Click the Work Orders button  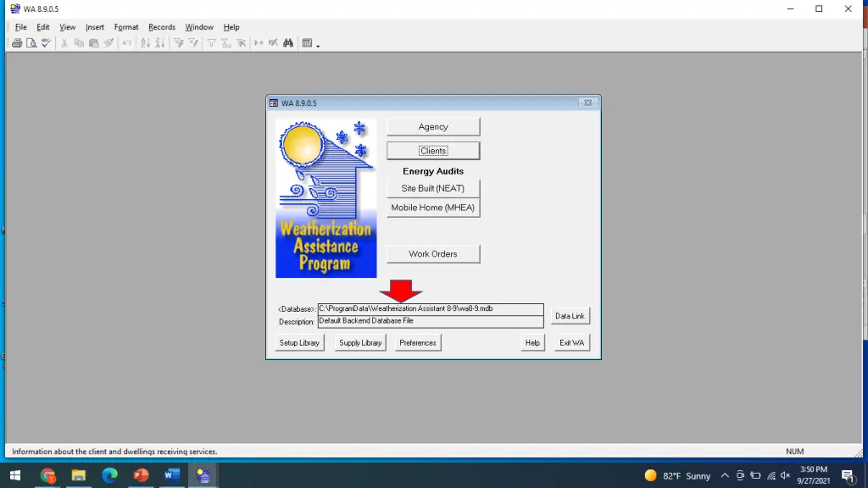pyautogui.click(x=433, y=254)
